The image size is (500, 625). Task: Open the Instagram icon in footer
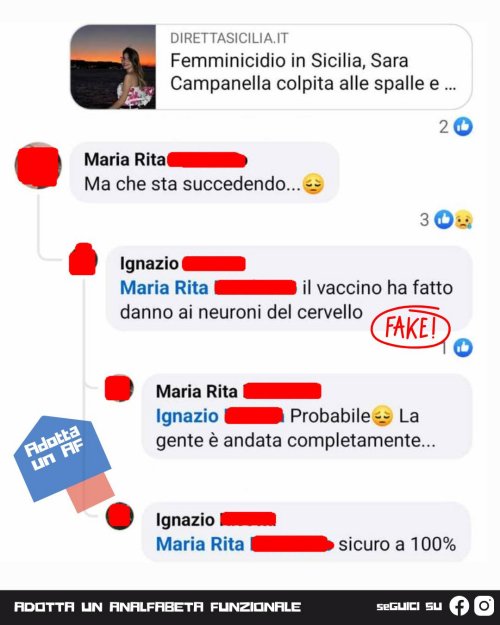point(484,606)
